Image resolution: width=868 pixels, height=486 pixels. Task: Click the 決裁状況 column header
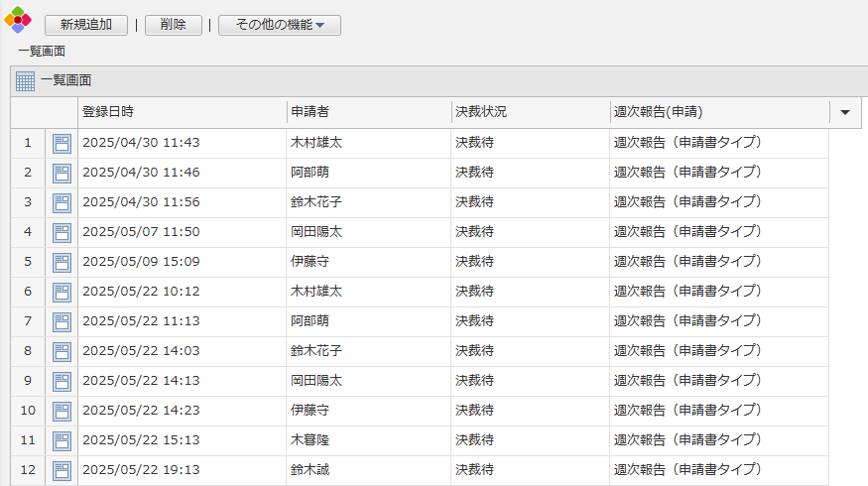529,112
